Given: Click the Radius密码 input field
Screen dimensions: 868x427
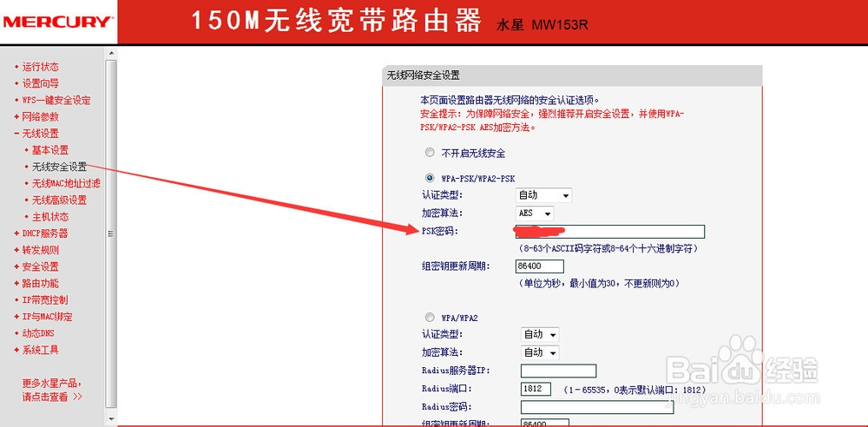Looking at the screenshot, I should [597, 407].
